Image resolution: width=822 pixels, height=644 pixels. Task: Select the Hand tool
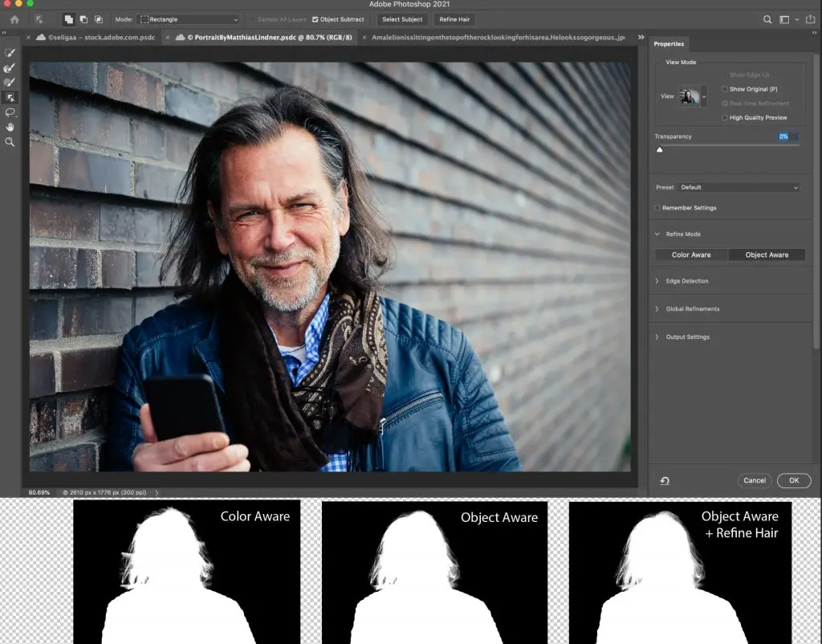10,127
